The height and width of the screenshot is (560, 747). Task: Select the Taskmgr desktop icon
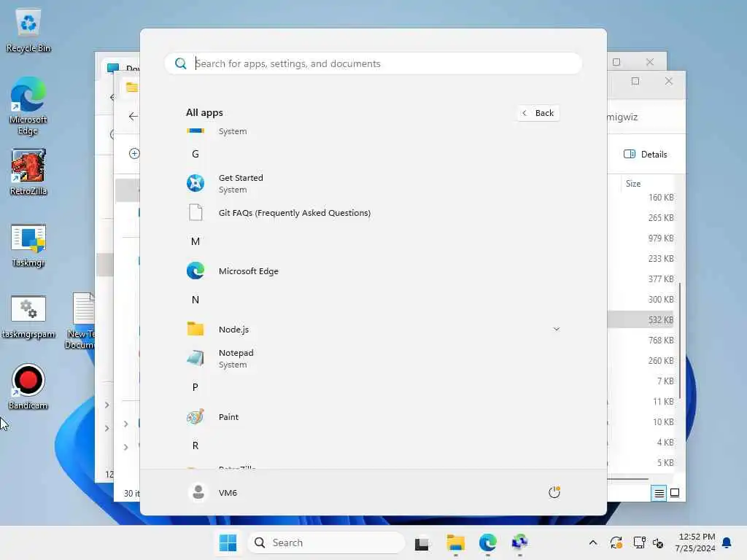coord(28,245)
